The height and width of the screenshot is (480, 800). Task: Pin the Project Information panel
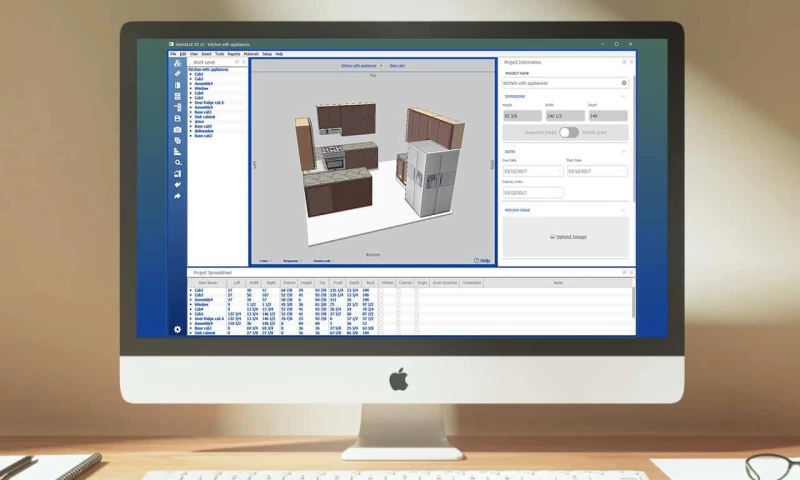click(624, 62)
